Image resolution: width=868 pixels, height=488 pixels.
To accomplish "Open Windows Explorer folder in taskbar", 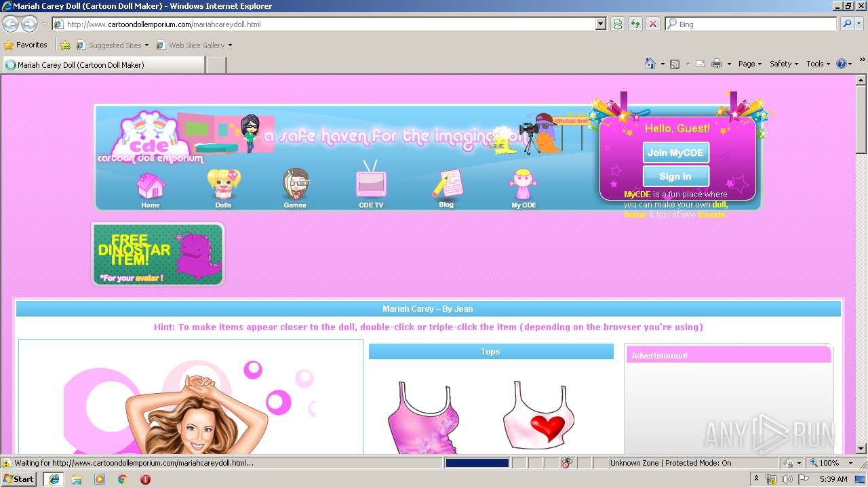I will tap(77, 479).
